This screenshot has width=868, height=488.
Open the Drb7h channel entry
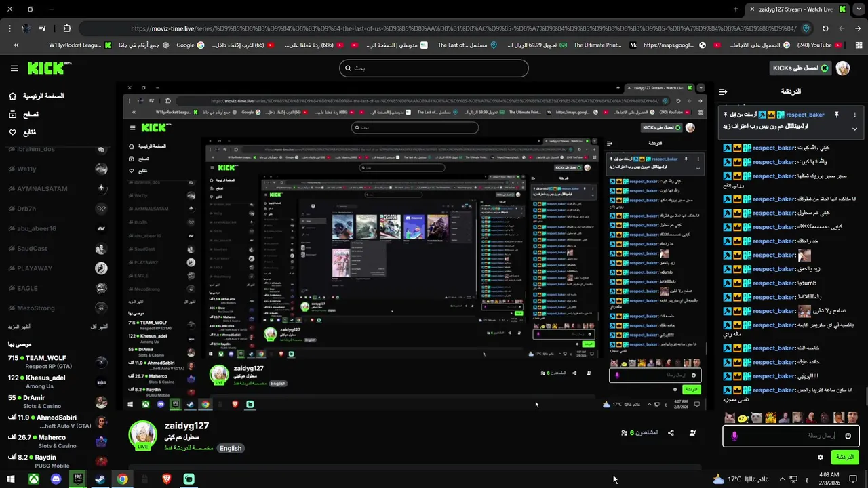click(x=57, y=209)
